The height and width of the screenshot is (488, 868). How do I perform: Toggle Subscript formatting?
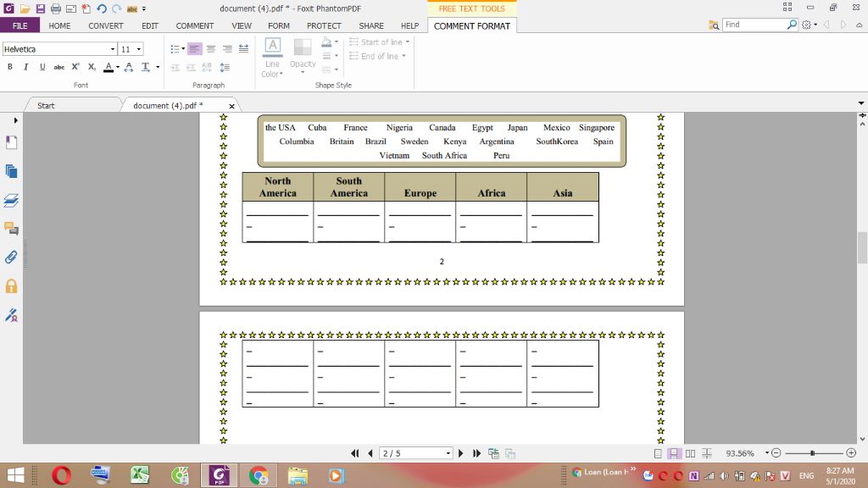tap(92, 67)
